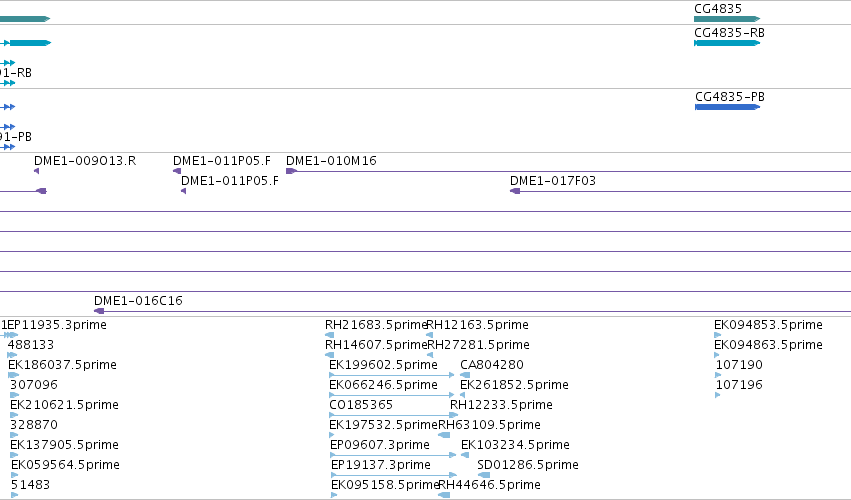The height and width of the screenshot is (500, 851).
Task: Select the RH27281.5prime label
Action: [479, 345]
